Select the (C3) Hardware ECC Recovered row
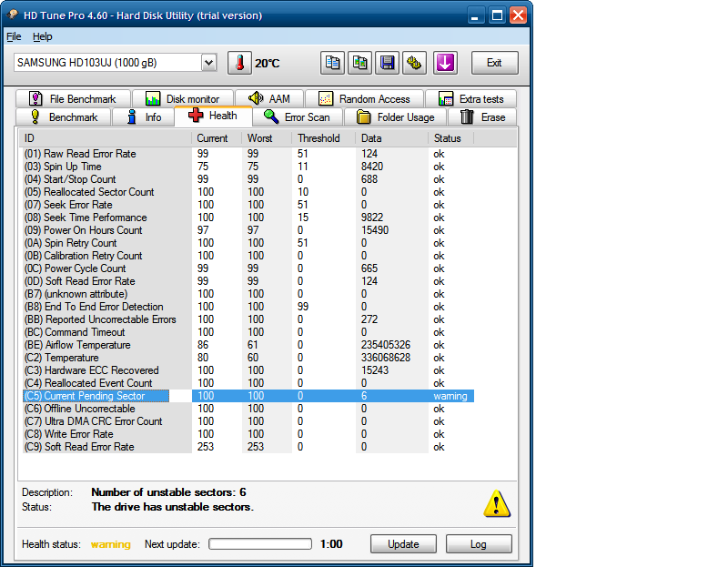Image resolution: width=728 pixels, height=567 pixels. 247,370
